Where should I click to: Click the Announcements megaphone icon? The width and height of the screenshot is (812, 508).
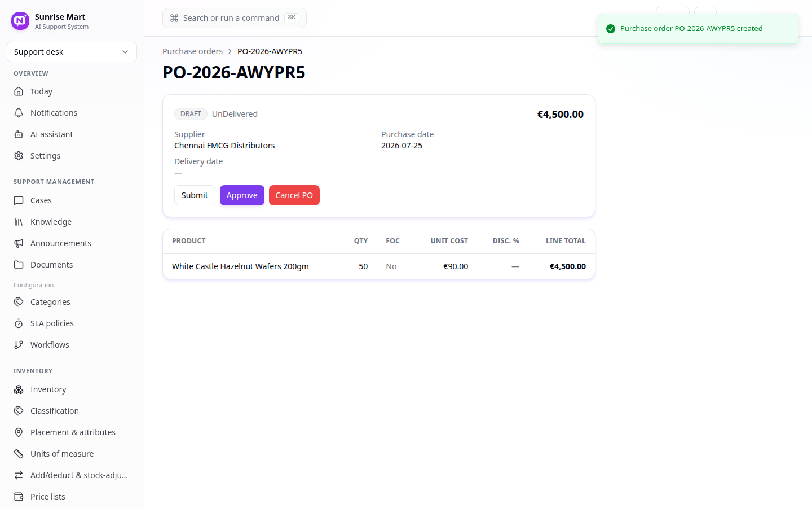[19, 243]
